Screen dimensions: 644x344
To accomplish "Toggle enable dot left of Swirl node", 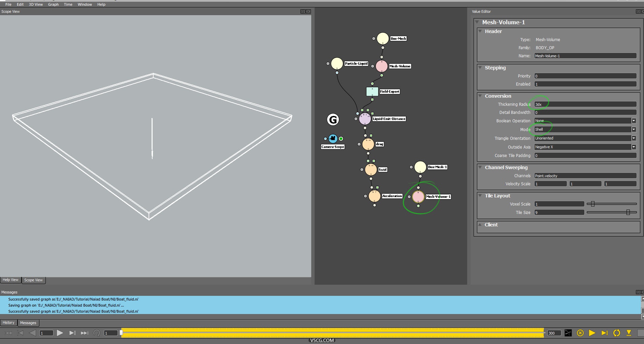I will click(362, 169).
